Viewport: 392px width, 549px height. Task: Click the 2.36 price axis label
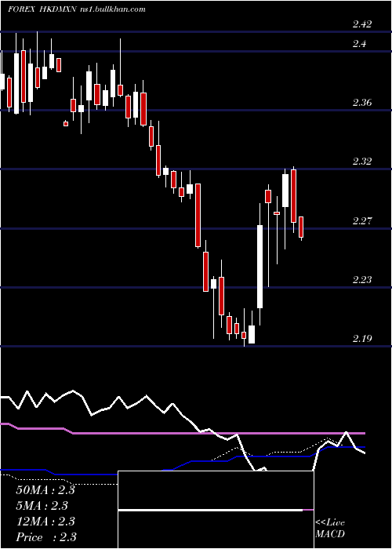(362, 103)
